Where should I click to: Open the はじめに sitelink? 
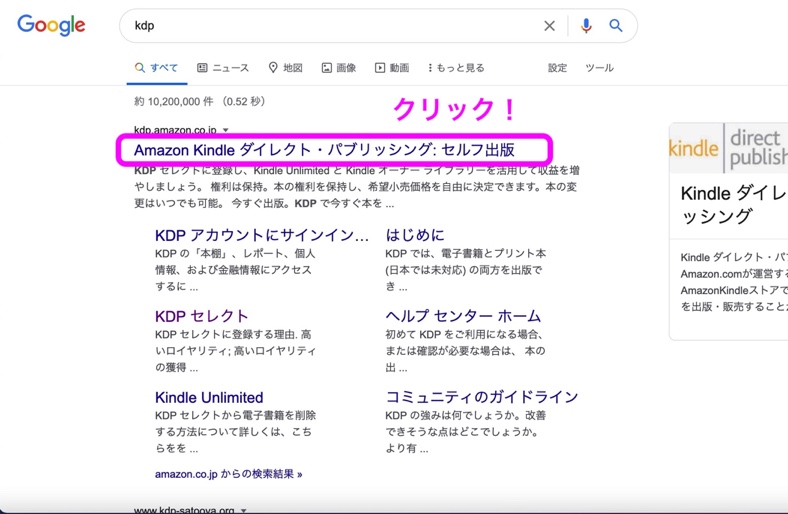coord(415,235)
